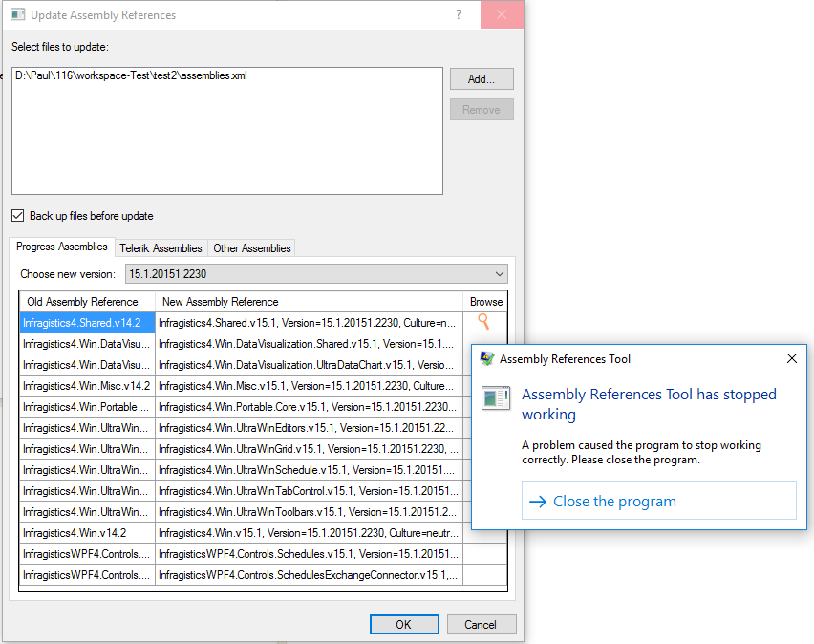Click the Old Assembly Reference column header
Image resolution: width=814 pixels, height=644 pixels.
click(87, 302)
